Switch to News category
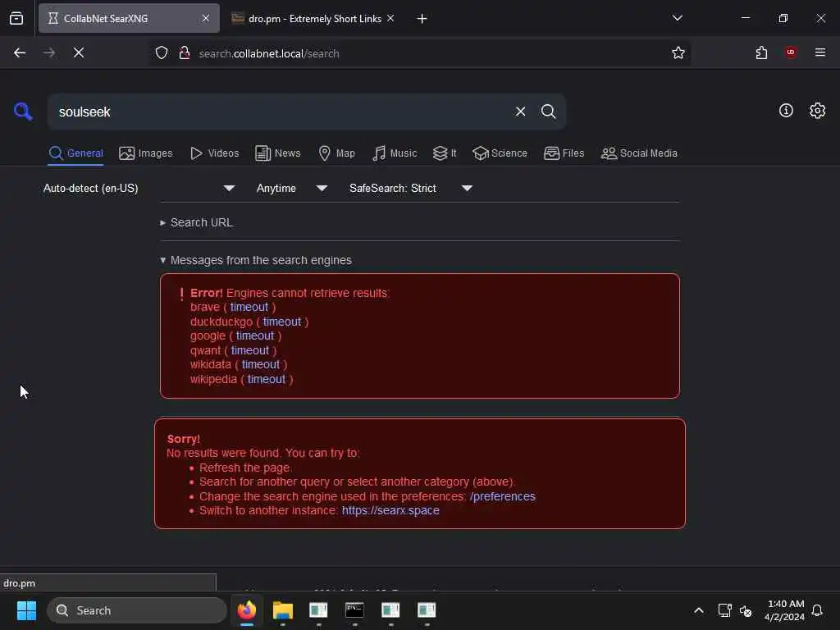 point(278,153)
